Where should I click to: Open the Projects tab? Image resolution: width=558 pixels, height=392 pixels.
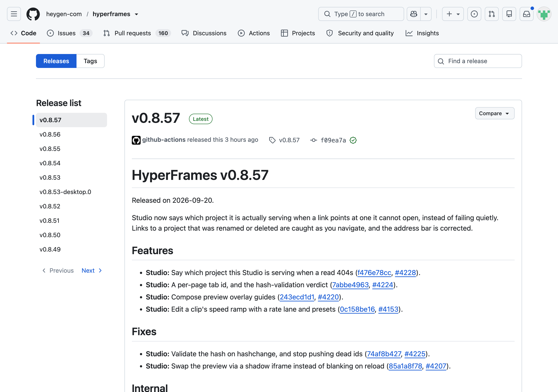tap(298, 33)
